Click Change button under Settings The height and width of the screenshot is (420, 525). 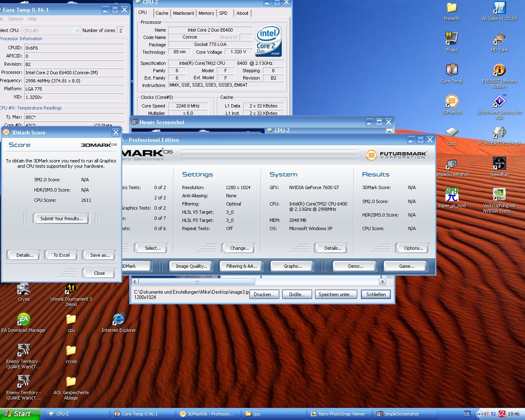pyautogui.click(x=240, y=248)
